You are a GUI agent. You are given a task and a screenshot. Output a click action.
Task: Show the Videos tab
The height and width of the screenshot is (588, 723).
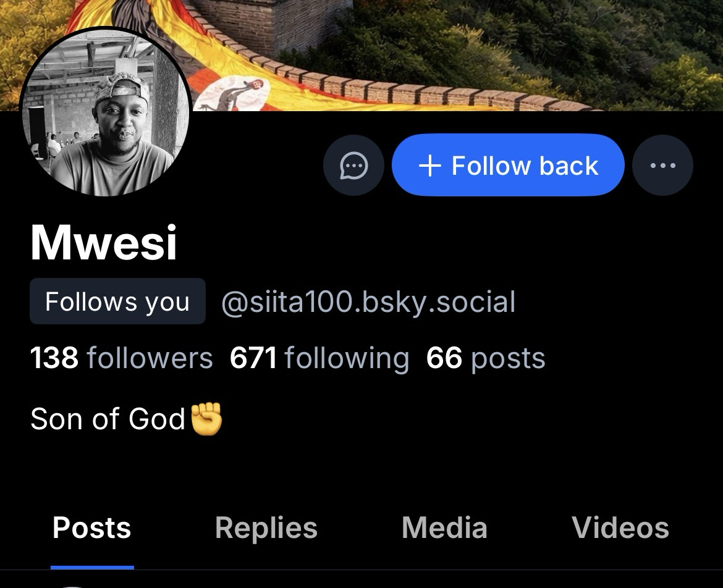(x=620, y=528)
